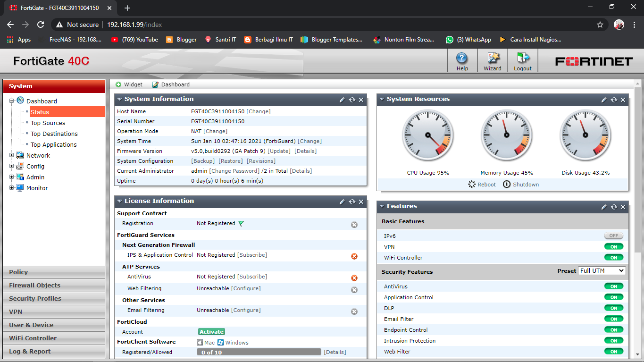Open the Preset Full UTM dropdown
The image size is (644, 362).
[602, 270]
